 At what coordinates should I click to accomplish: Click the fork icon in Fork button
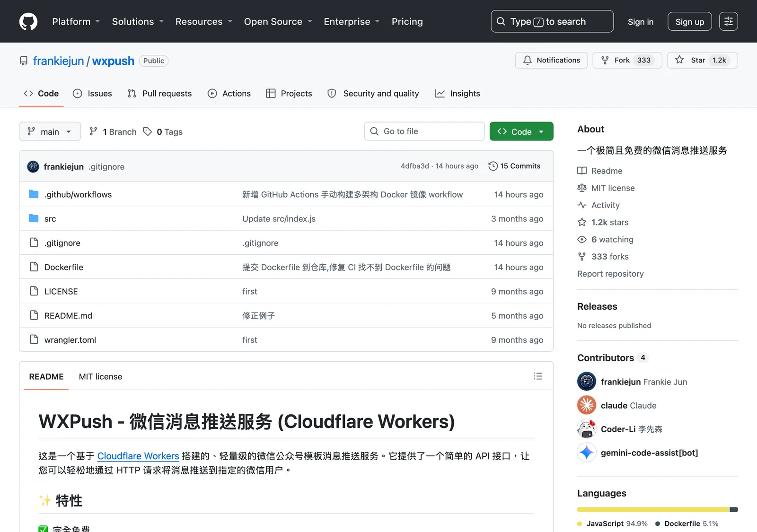[605, 60]
